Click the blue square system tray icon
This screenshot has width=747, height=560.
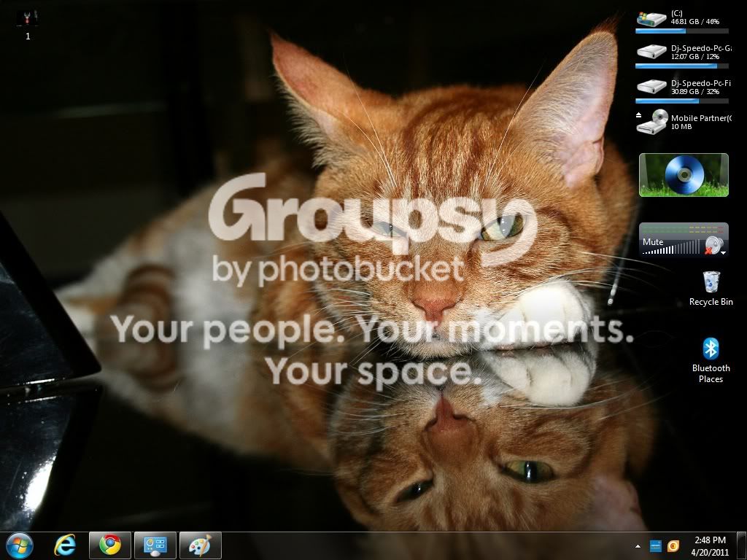[x=656, y=545]
